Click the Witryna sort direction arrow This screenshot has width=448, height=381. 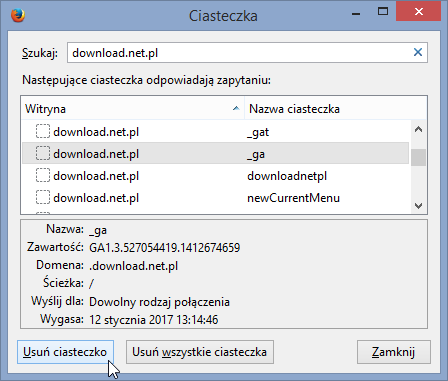click(236, 108)
